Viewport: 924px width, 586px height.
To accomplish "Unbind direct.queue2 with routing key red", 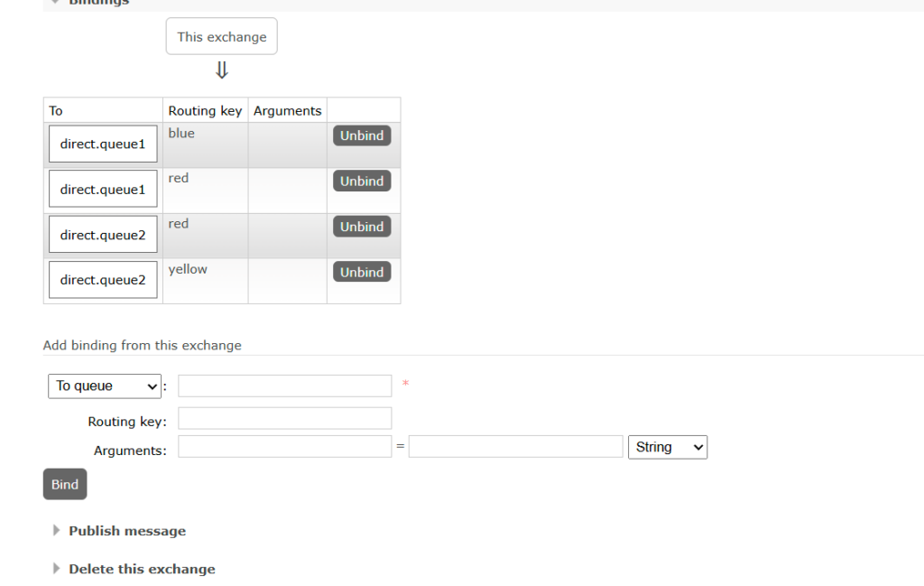I will (x=362, y=227).
